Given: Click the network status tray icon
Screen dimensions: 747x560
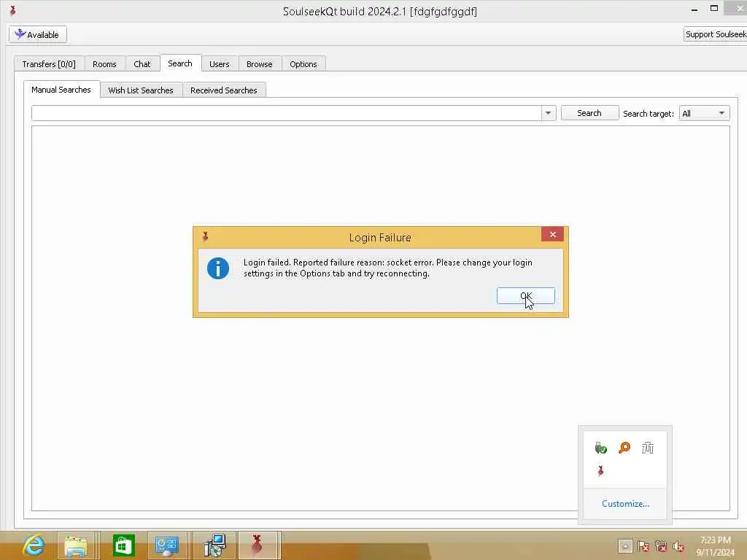Looking at the screenshot, I should tap(661, 546).
